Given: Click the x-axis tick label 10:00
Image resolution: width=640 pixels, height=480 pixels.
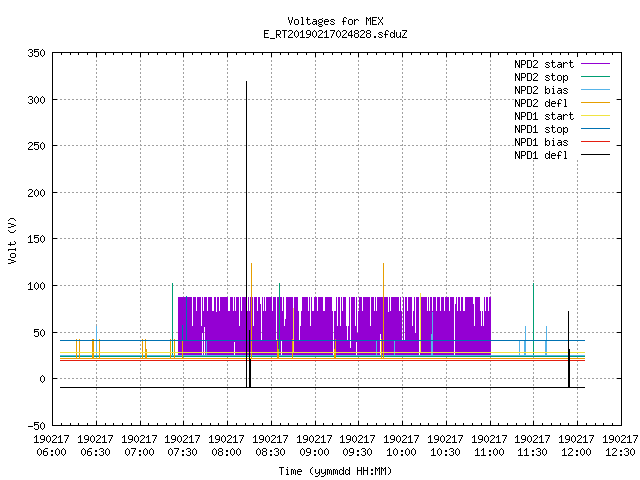Looking at the screenshot, I should click(x=402, y=452).
